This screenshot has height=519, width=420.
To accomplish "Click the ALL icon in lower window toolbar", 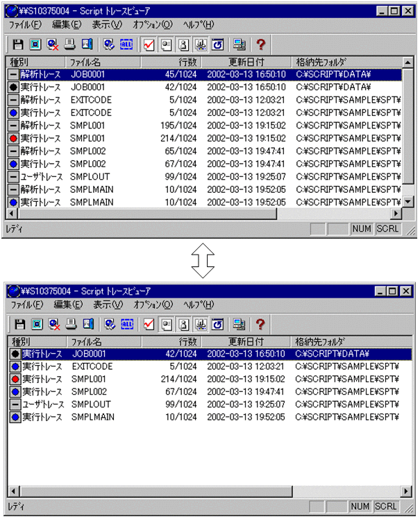I will tap(126, 324).
